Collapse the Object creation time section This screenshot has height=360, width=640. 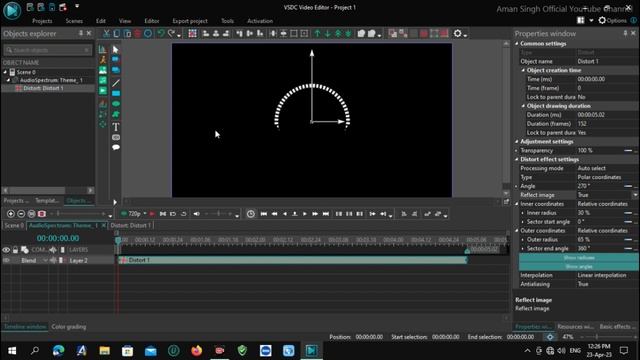(x=523, y=70)
